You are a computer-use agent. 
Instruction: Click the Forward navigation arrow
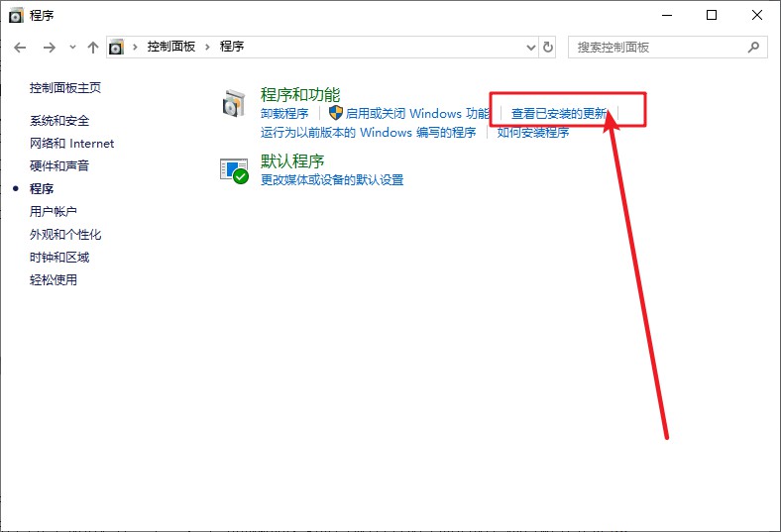[x=49, y=48]
